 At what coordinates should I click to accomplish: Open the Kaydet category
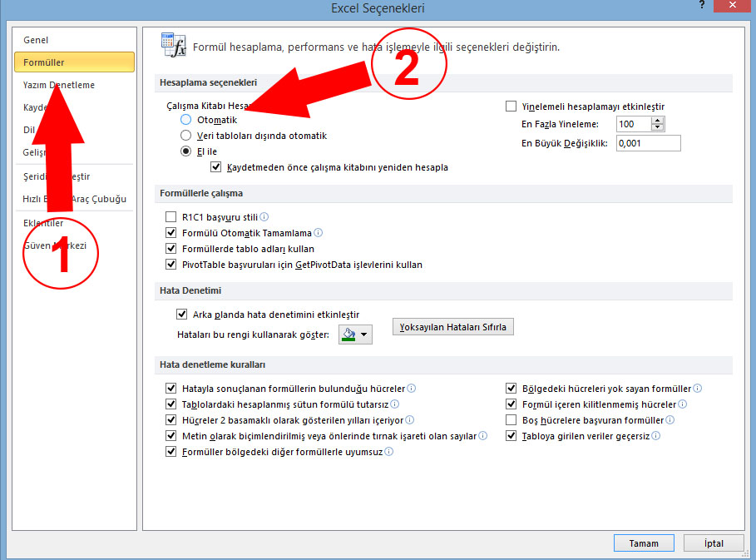click(x=75, y=107)
